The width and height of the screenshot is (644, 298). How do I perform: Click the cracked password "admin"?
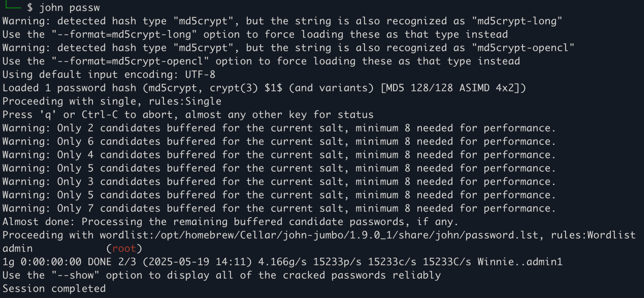[18, 249]
